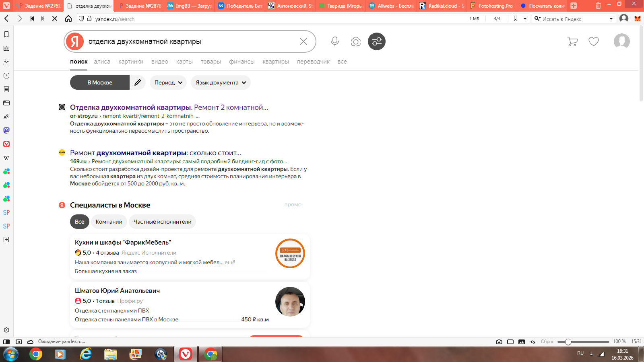Open the Translate panel in the sidebar
This screenshot has height=362, width=644.
click(x=6, y=117)
